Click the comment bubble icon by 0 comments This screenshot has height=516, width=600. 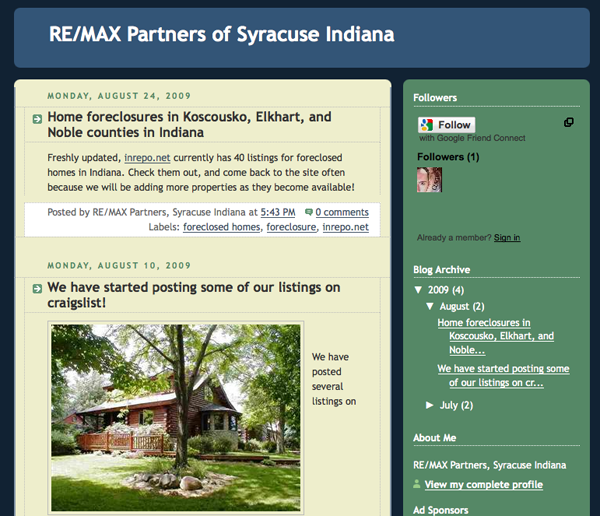308,212
